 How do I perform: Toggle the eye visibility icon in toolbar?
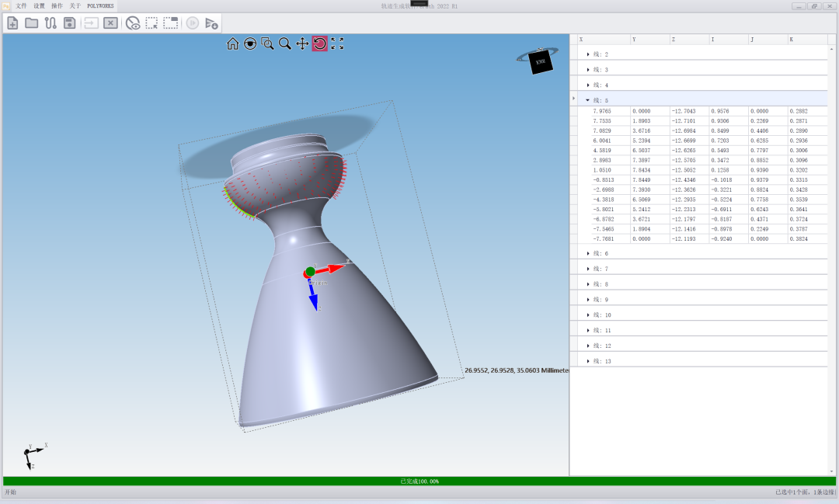(x=133, y=23)
